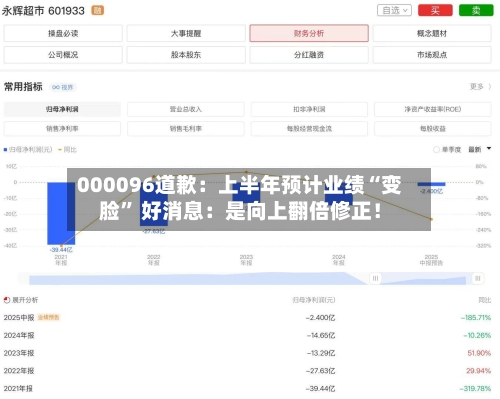This screenshot has width=500, height=399.
Task: Toggle the 归母净利润(元) legend entry
Action: (x=28, y=150)
